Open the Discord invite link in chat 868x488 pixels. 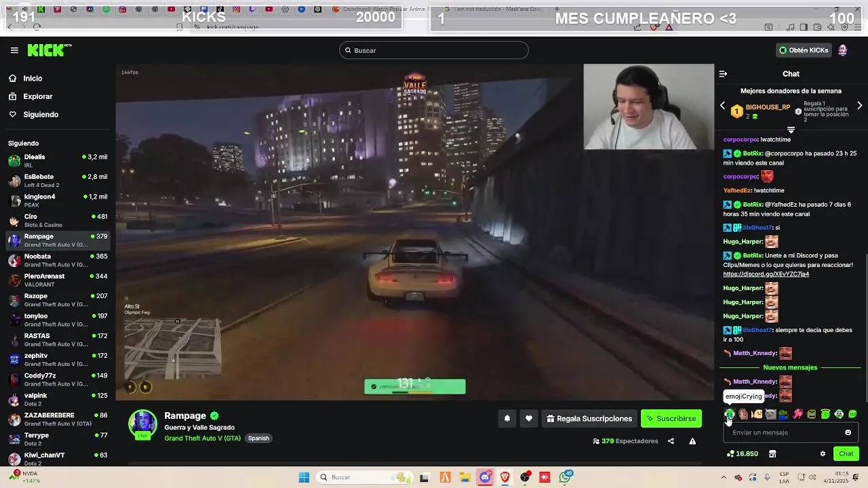[766, 274]
